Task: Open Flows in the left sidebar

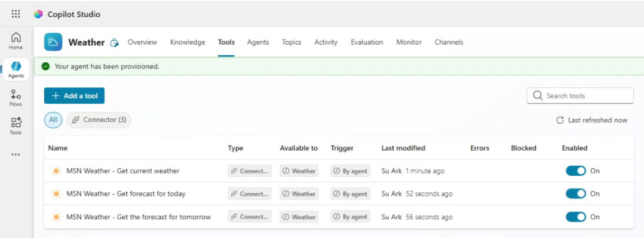Action: pos(16,98)
